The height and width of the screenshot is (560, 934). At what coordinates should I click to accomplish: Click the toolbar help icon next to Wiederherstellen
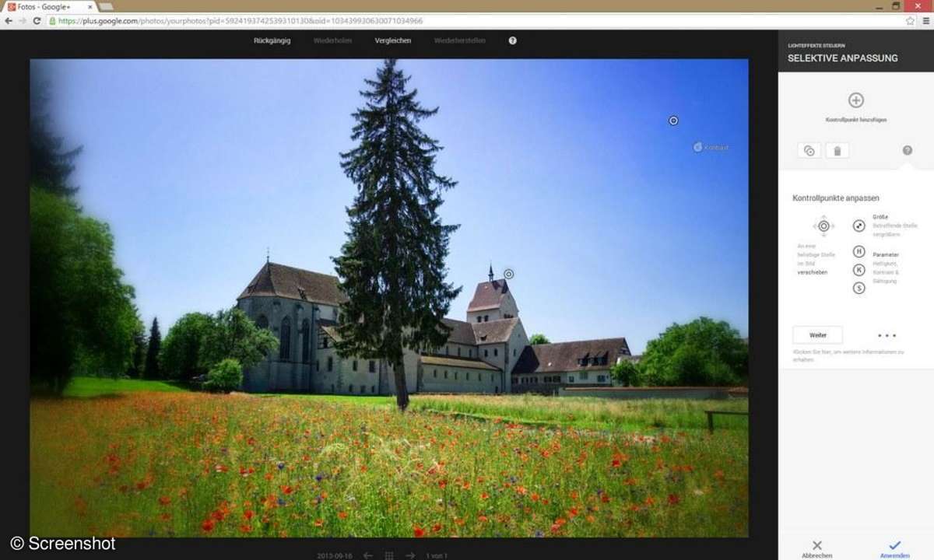pyautogui.click(x=512, y=40)
